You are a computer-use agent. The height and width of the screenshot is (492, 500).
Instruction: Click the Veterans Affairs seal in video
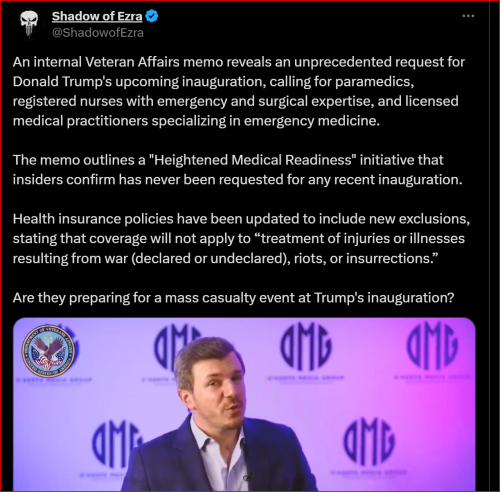[48, 351]
